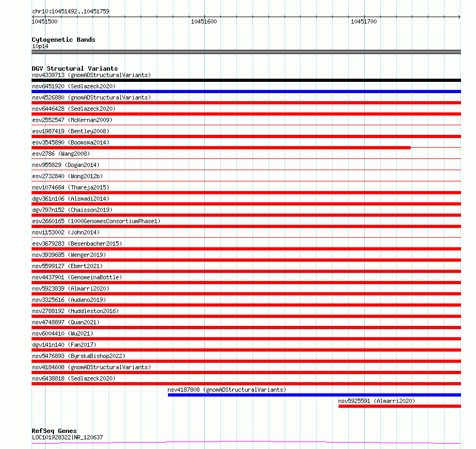Open nsv2788192 (Huddleston2016) variant
The height and width of the screenshot is (449, 476).
click(75, 311)
